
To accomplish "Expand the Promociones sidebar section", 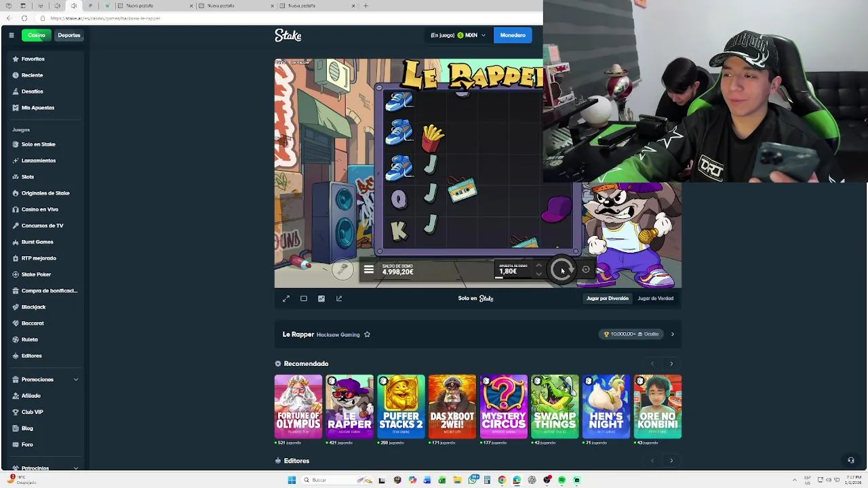I will pyautogui.click(x=45, y=380).
